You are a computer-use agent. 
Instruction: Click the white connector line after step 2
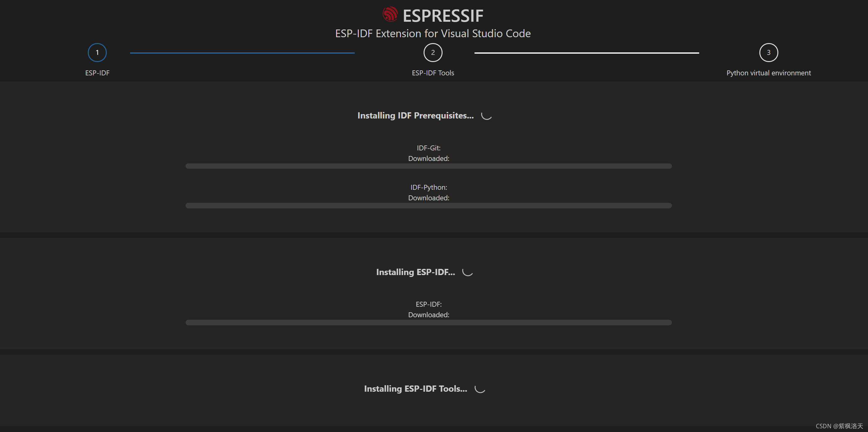[x=586, y=53]
